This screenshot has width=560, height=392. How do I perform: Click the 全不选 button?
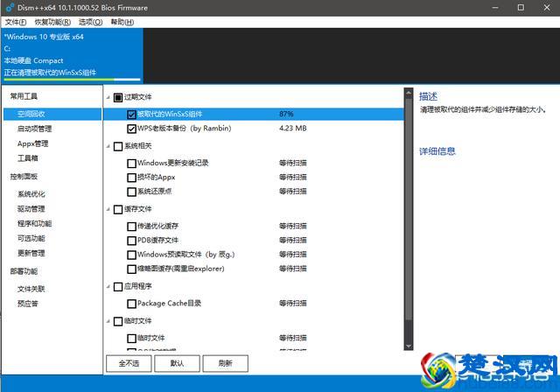point(129,363)
